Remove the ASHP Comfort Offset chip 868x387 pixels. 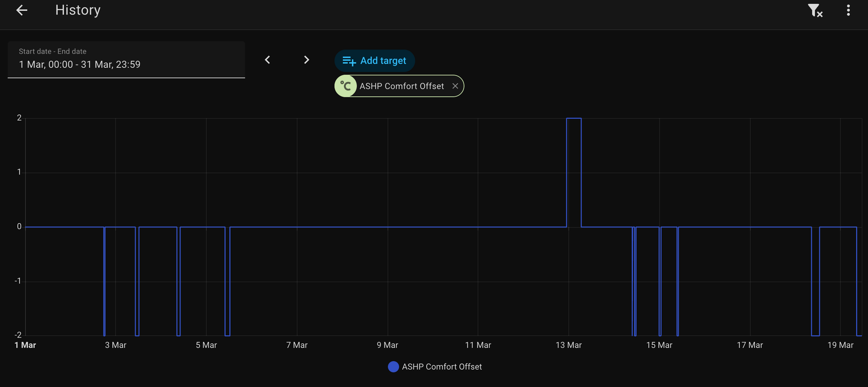coord(455,86)
